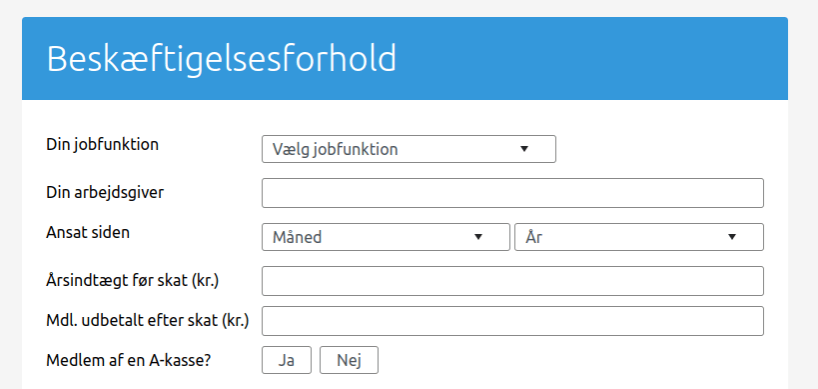Click the Årsindtægt før skat (kr.) label
This screenshot has height=389, width=818.
133,281
